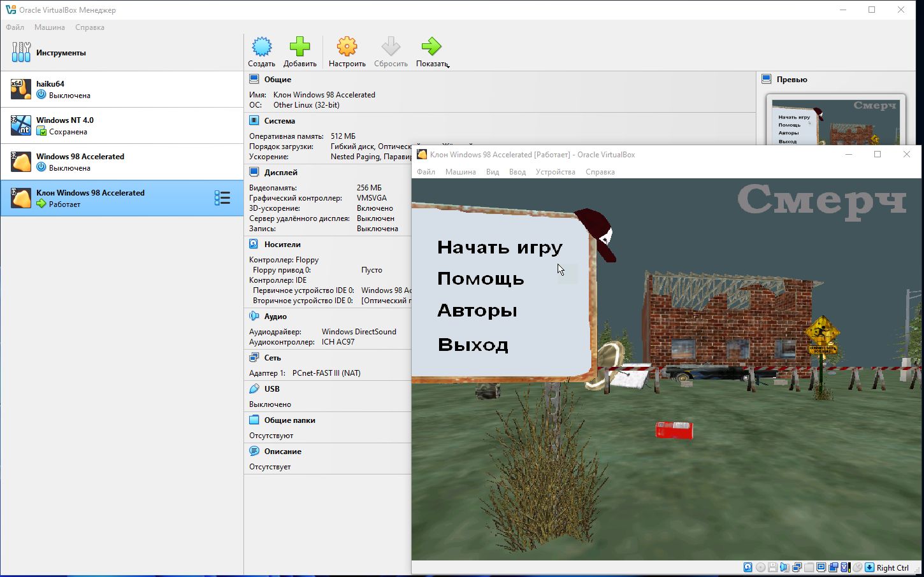Click the Клон Windows 98 Accelerated OS icon
The image size is (924, 577).
(x=21, y=198)
